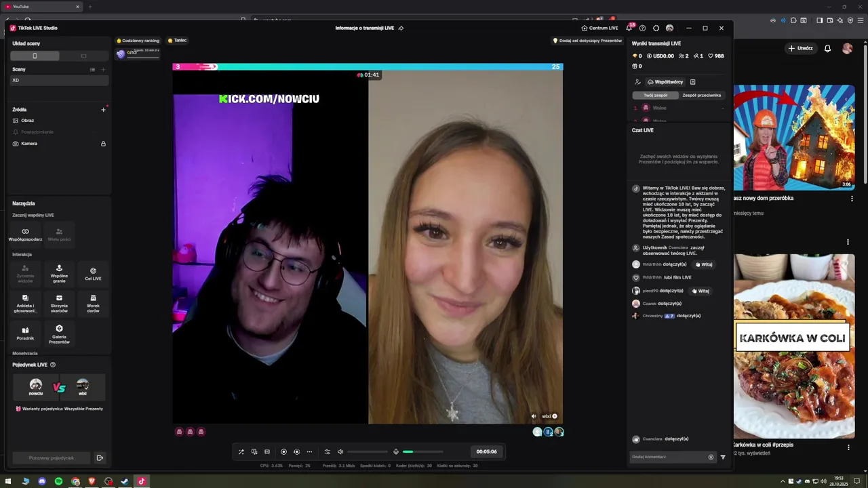Open the Codzienny ranking chip

[138, 41]
